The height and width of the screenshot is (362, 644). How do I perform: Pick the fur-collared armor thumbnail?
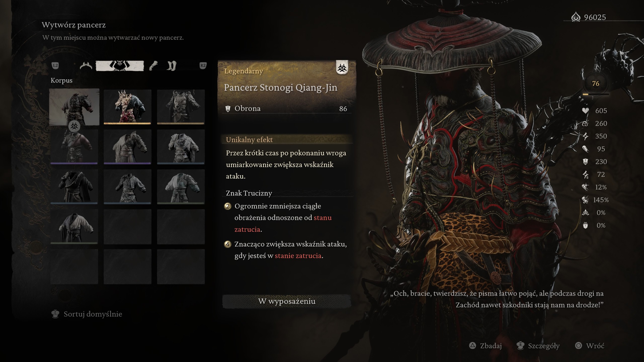[181, 147]
